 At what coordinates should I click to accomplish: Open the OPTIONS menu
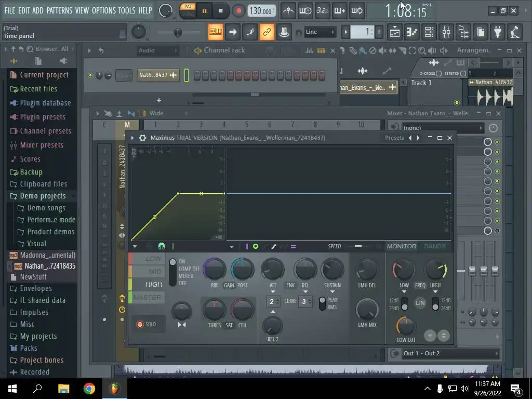click(x=104, y=10)
